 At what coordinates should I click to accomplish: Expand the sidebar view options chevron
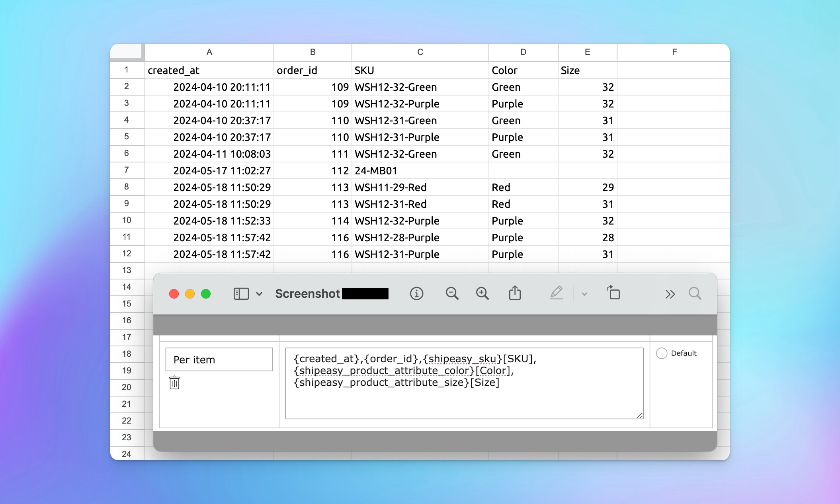coord(259,294)
